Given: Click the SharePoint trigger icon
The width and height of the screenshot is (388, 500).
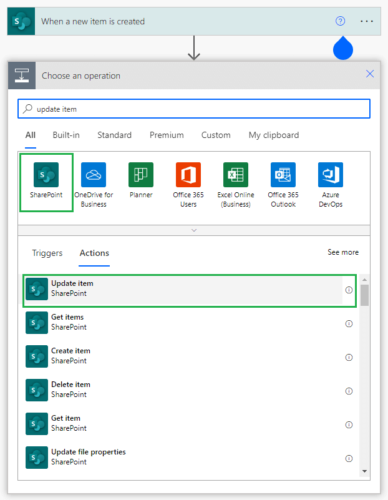Looking at the screenshot, I should click(21, 21).
